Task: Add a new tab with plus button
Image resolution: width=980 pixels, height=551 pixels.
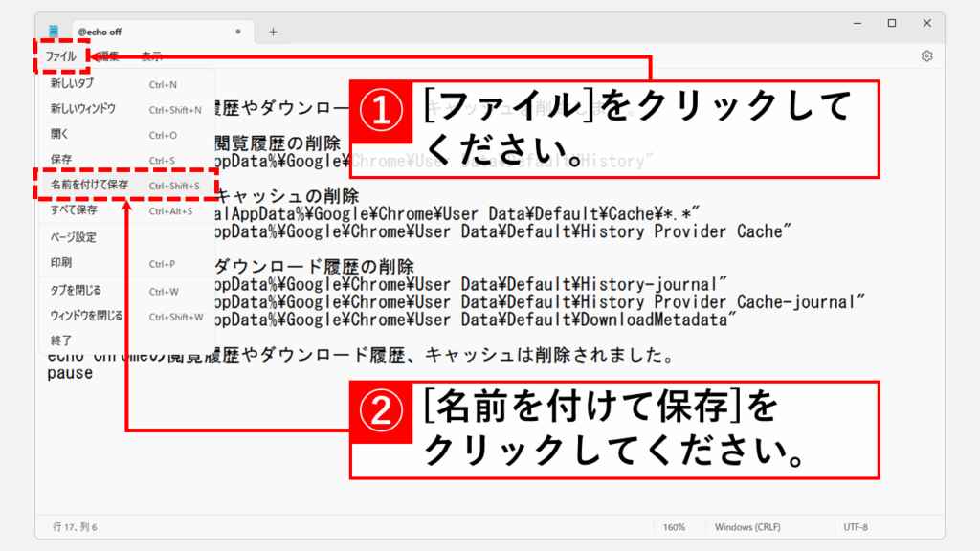Action: pyautogui.click(x=273, y=32)
